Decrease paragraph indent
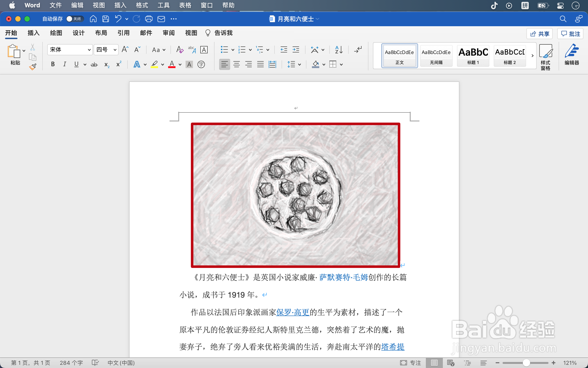 284,50
